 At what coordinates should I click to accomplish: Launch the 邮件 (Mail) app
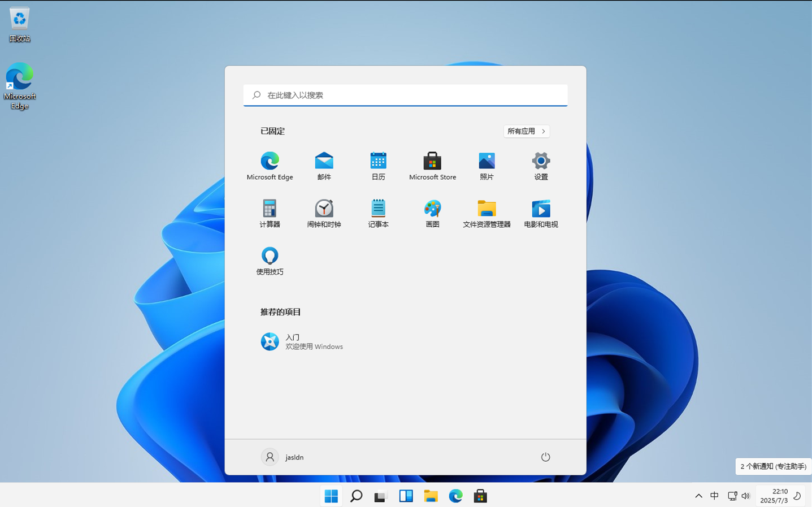point(324,166)
